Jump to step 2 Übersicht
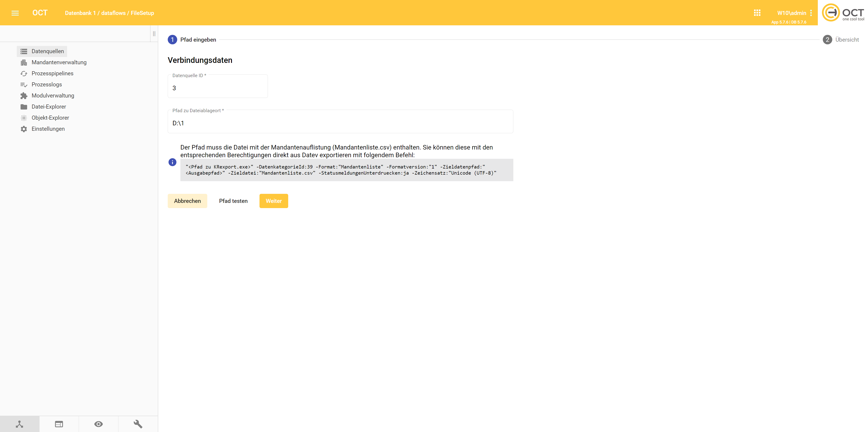The image size is (868, 432). (841, 40)
